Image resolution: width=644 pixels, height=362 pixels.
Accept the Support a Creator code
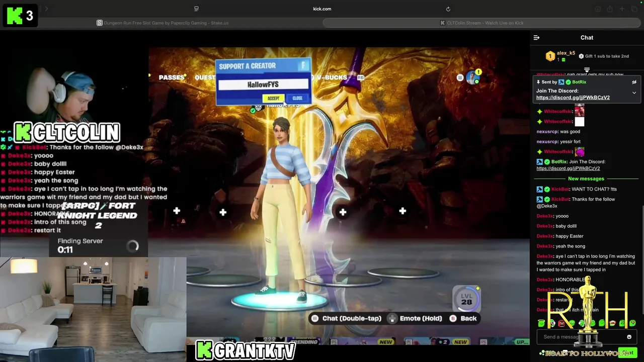click(x=273, y=99)
